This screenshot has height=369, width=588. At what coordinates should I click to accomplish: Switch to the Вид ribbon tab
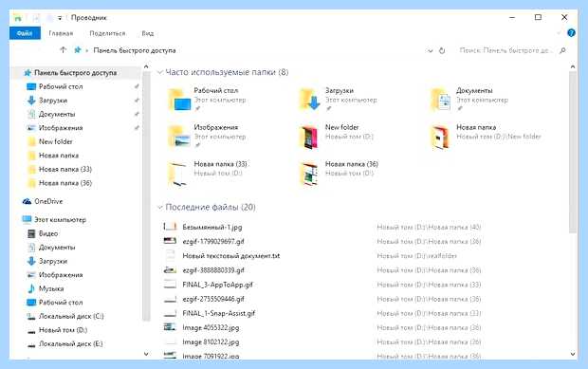148,33
